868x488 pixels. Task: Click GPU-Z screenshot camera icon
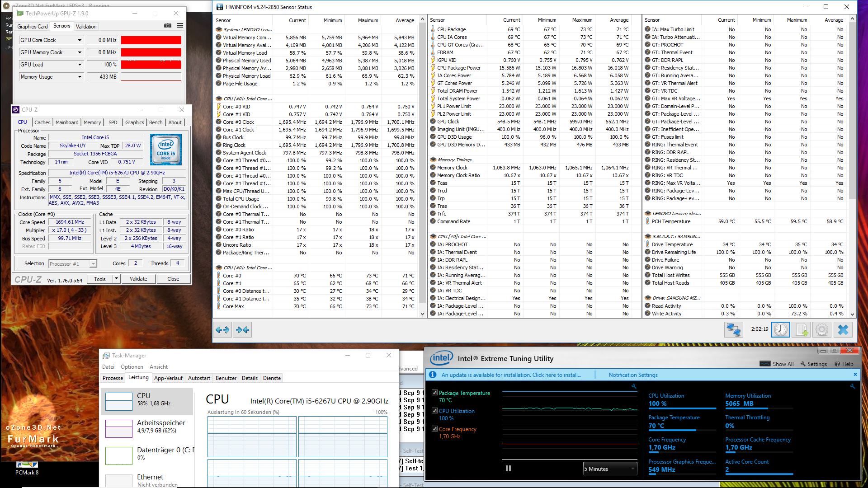pos(168,26)
